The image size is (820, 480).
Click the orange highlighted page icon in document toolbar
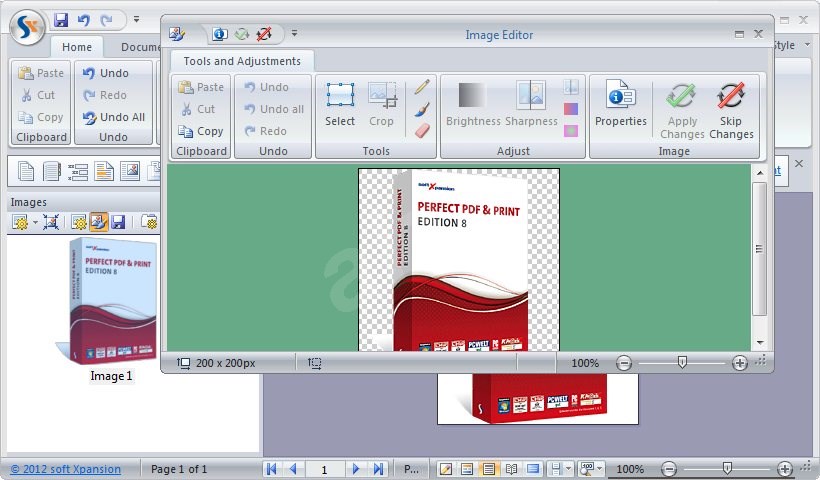click(x=104, y=171)
